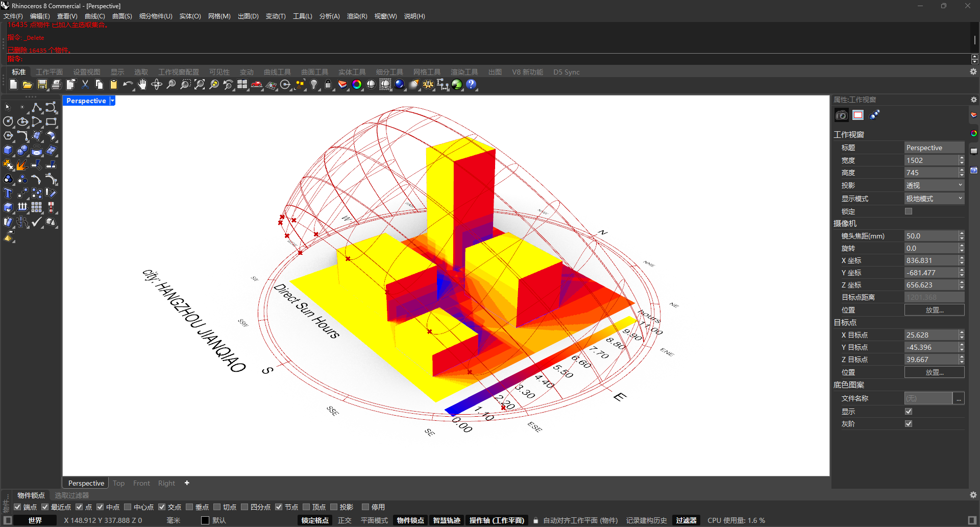The image size is (980, 527).
Task: Switch to the 选取过滤器 tab
Action: (x=71, y=495)
